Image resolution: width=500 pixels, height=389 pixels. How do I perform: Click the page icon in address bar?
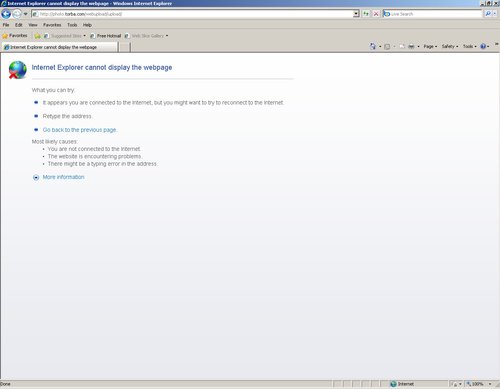click(35, 14)
